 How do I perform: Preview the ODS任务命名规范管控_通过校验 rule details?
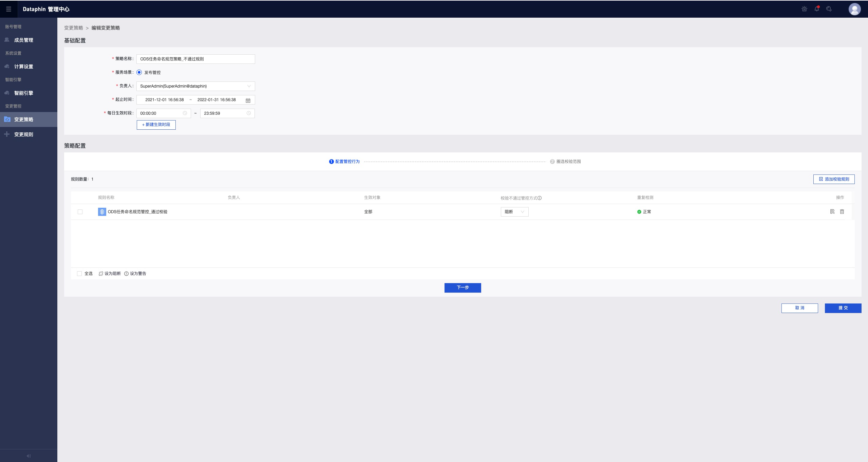tap(832, 211)
